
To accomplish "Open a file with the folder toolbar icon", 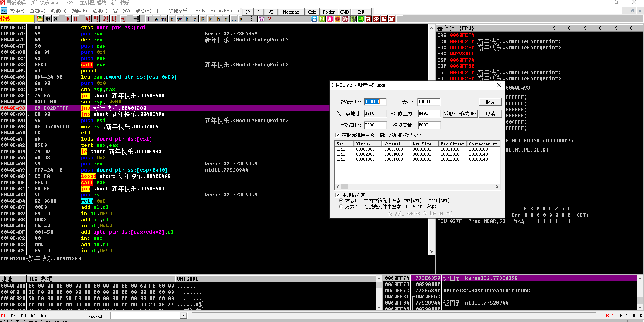I will (x=40, y=19).
